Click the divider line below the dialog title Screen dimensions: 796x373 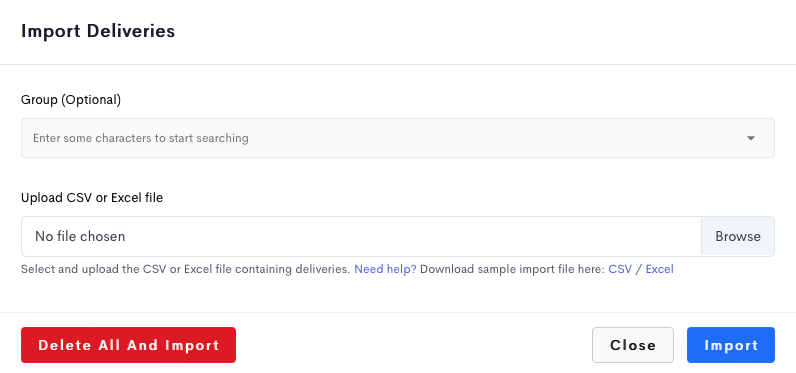click(398, 64)
